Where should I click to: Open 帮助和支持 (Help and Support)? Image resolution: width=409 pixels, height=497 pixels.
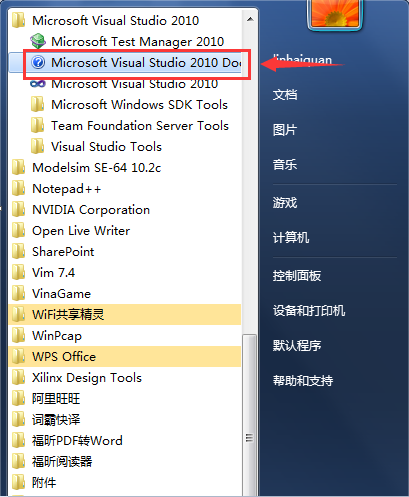303,380
